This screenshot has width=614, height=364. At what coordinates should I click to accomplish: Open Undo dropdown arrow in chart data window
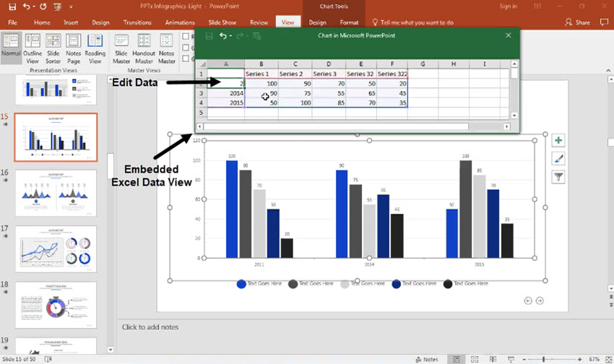coord(230,36)
